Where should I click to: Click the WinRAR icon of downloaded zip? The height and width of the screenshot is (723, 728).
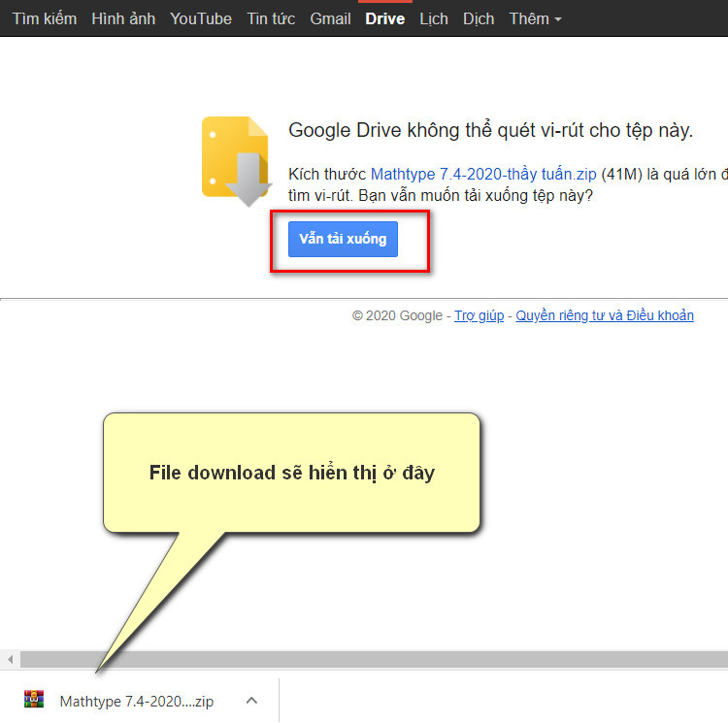[34, 699]
